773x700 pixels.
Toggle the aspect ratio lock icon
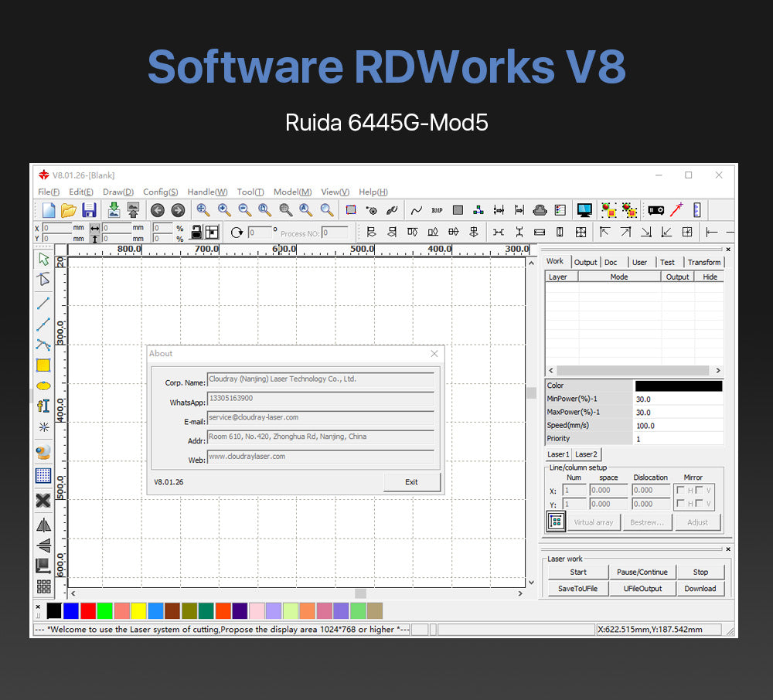click(x=196, y=232)
